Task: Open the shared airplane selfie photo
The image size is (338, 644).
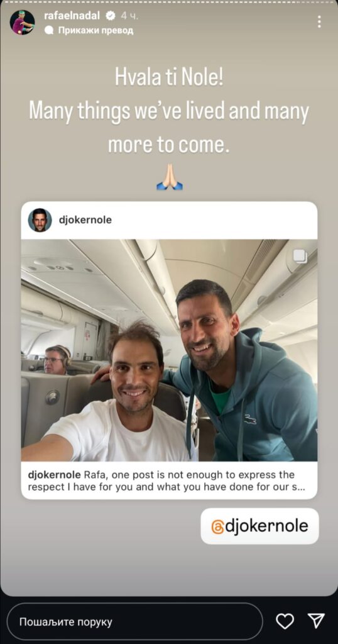Action: 169,350
